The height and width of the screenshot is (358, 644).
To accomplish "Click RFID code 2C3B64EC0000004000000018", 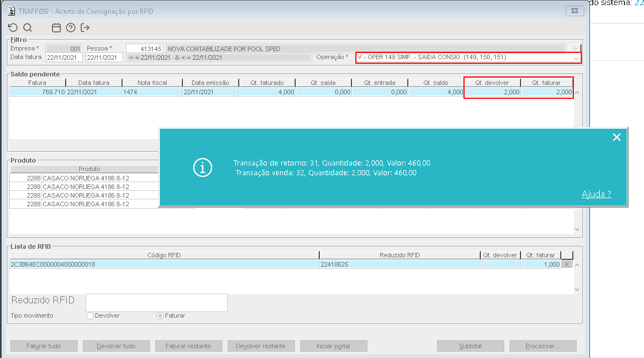I will tap(164, 264).
